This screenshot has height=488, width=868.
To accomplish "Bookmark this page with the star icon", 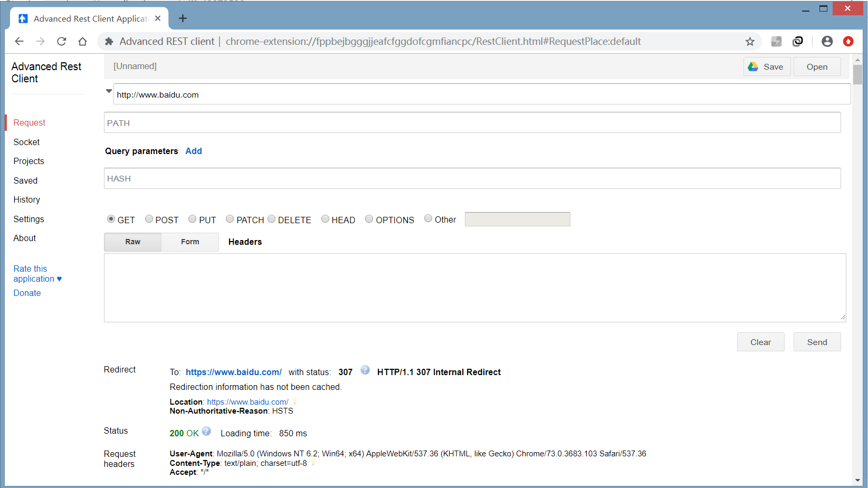I will pyautogui.click(x=750, y=41).
